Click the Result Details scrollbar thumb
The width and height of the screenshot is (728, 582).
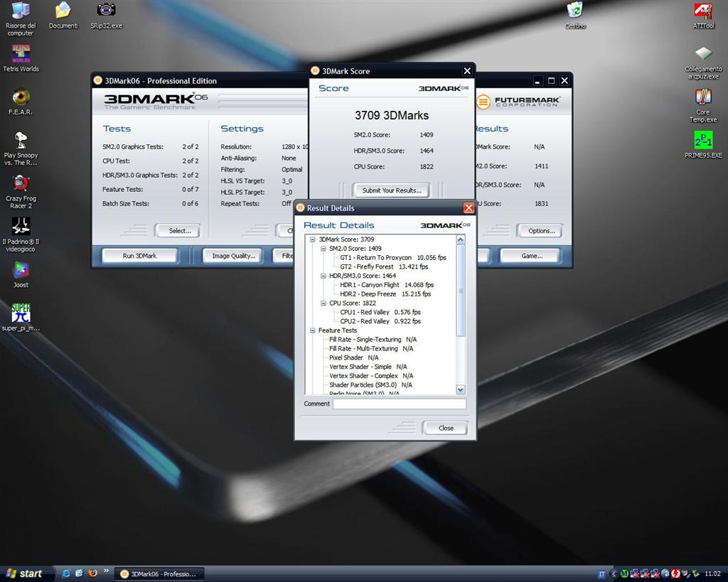[461, 291]
